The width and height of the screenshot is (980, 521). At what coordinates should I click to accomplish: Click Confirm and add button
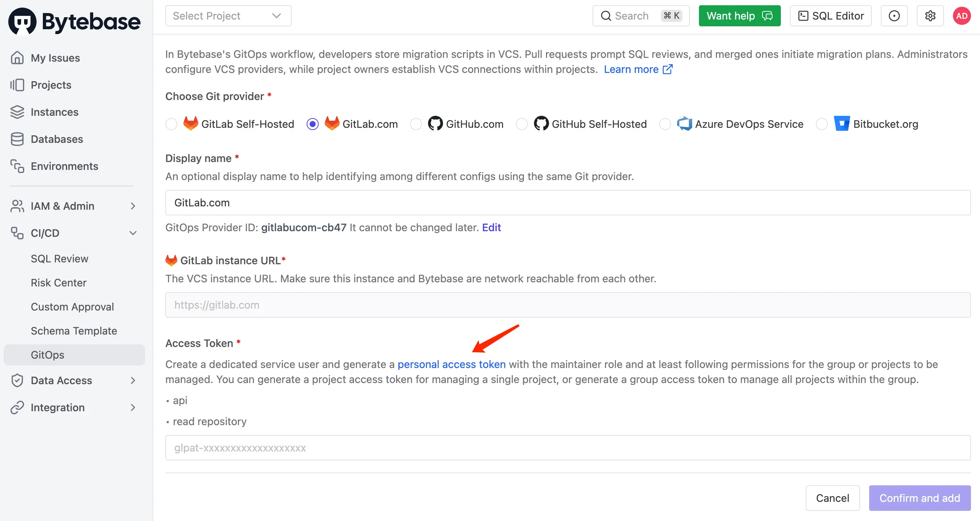[920, 498]
